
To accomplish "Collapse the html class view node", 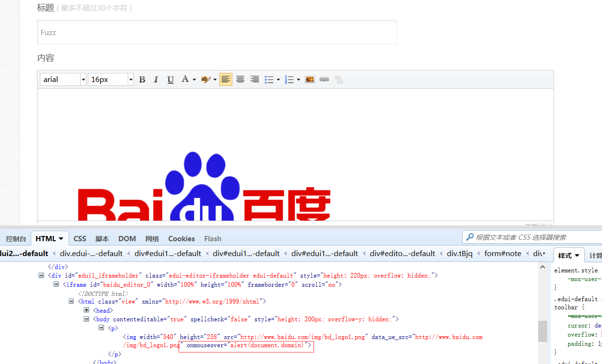I will pyautogui.click(x=72, y=302).
